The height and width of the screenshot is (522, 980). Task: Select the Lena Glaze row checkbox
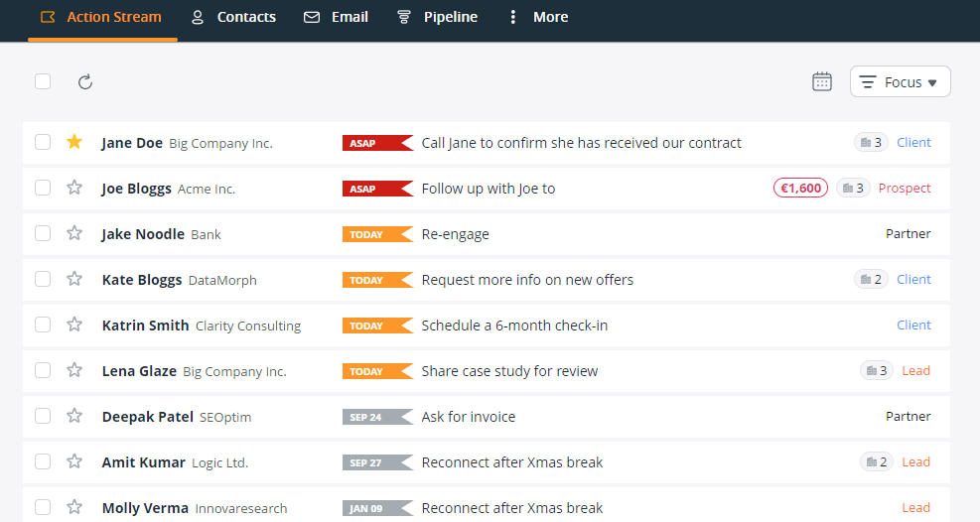(43, 370)
